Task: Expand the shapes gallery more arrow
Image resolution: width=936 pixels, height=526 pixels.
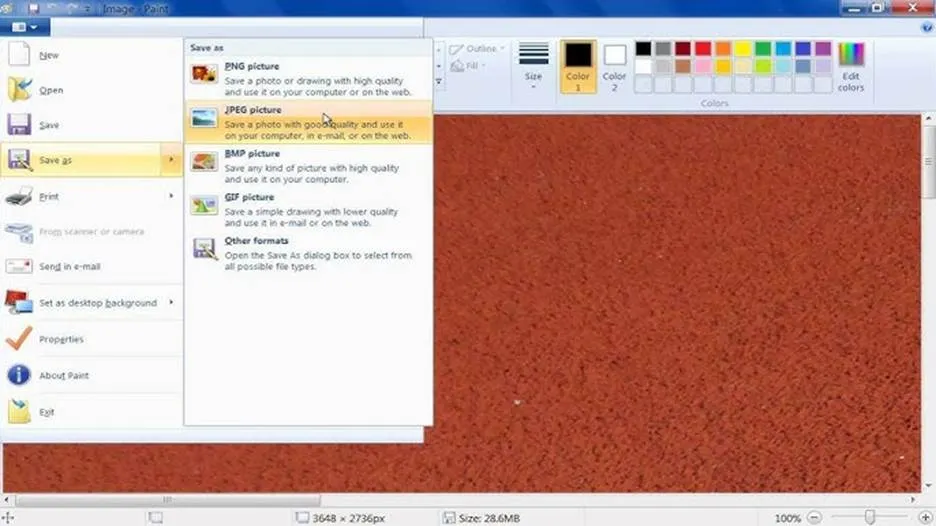Action: tap(439, 81)
